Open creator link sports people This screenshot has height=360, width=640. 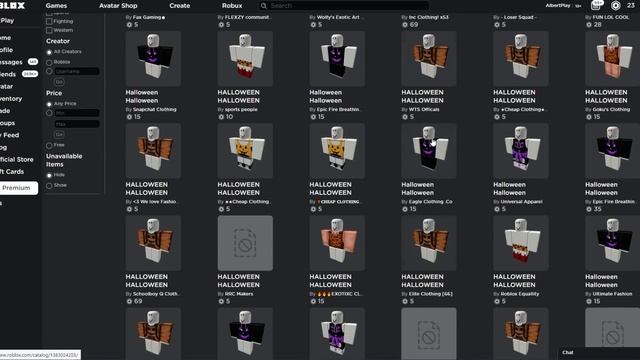click(x=241, y=109)
